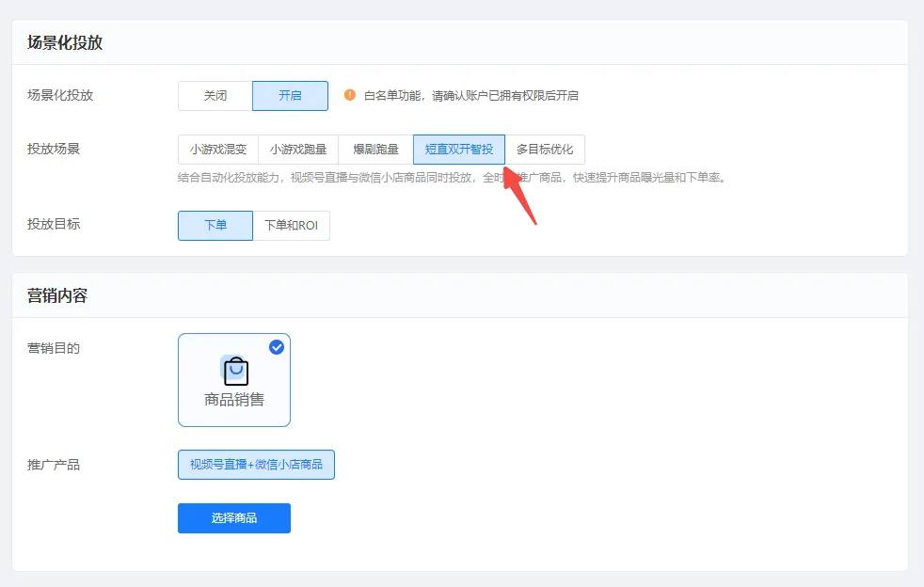Screen dimensions: 924x587
Task: Choose the 小游戏混变 scene option
Action: [x=218, y=150]
